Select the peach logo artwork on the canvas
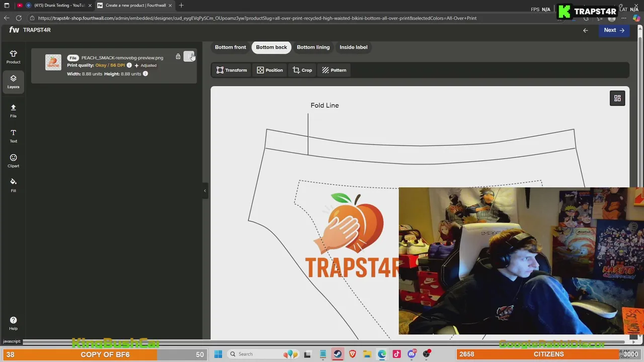Viewport: 644px width, 362px height. [x=352, y=235]
